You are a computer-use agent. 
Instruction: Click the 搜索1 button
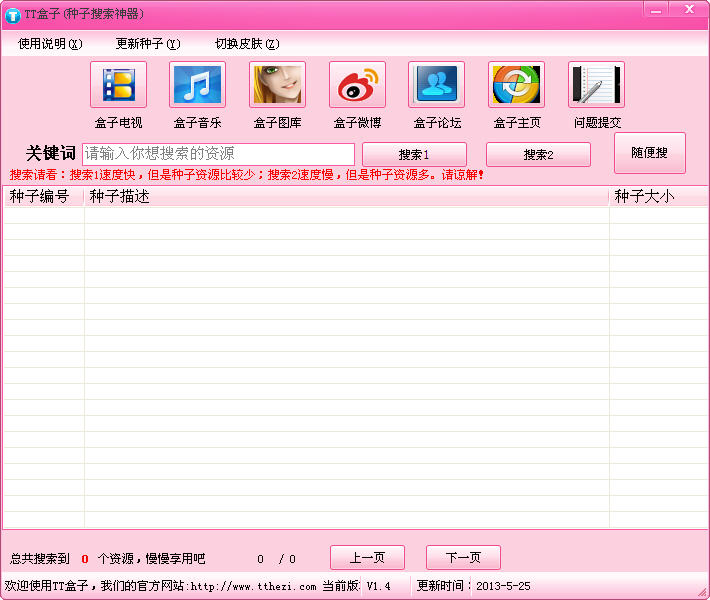[x=414, y=154]
